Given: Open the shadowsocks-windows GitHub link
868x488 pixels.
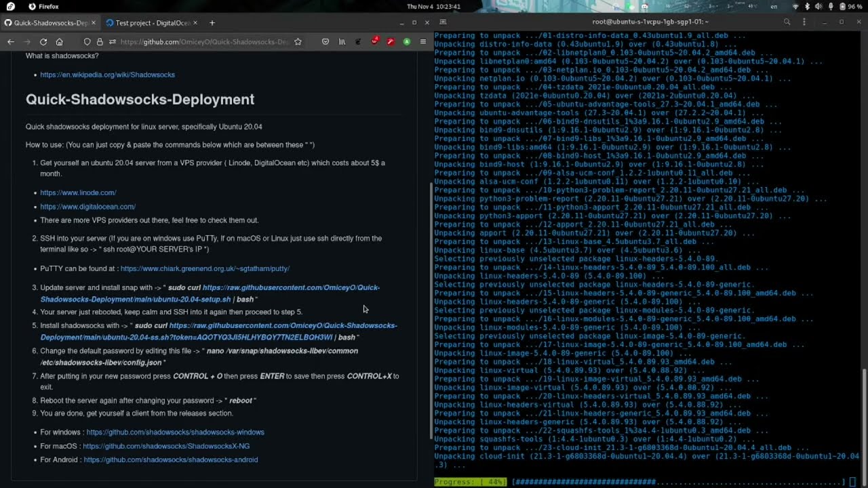Looking at the screenshot, I should (x=175, y=432).
